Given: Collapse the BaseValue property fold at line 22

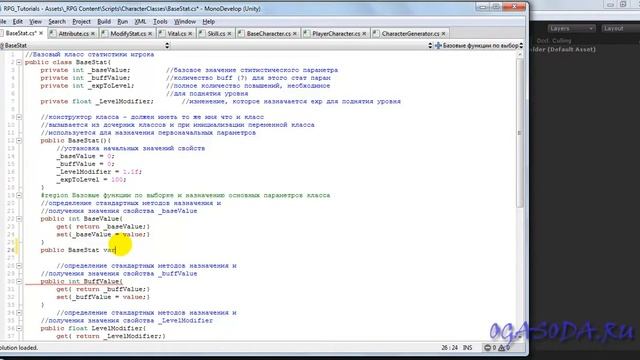Looking at the screenshot, I should point(19,219).
